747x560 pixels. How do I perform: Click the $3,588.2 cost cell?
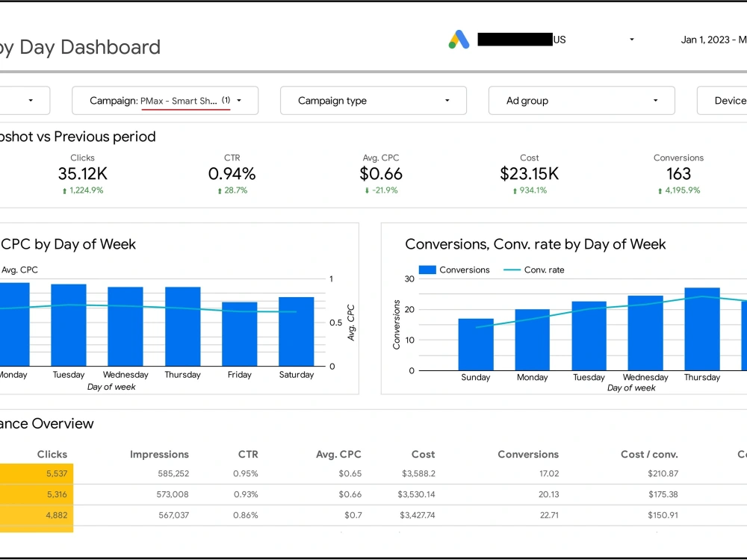(x=418, y=474)
